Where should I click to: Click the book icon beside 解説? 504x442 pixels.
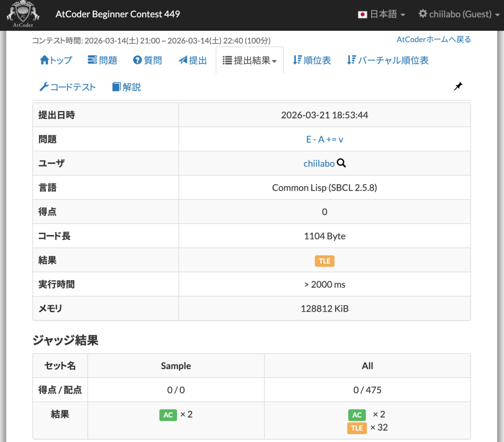tap(116, 87)
